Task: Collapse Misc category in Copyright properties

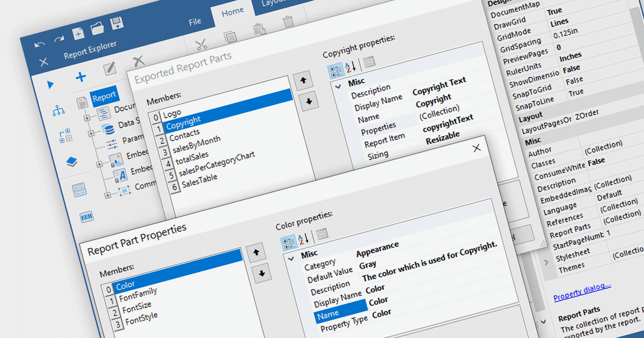Action: (338, 86)
